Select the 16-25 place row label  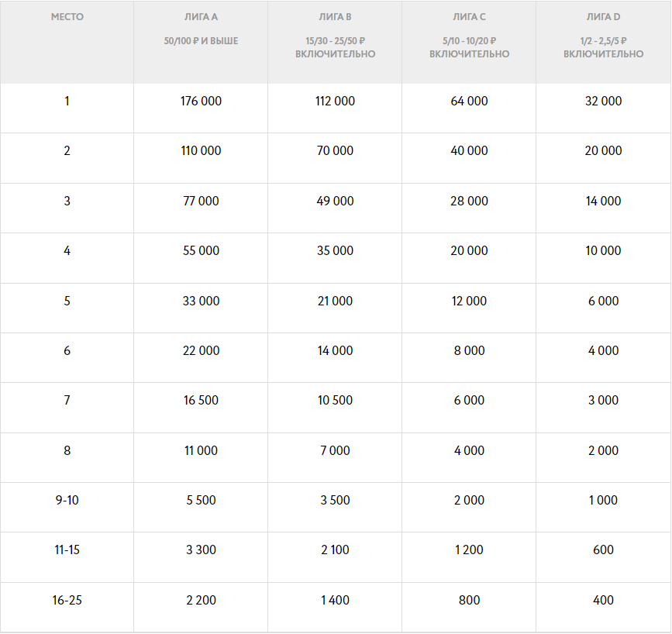(67, 600)
